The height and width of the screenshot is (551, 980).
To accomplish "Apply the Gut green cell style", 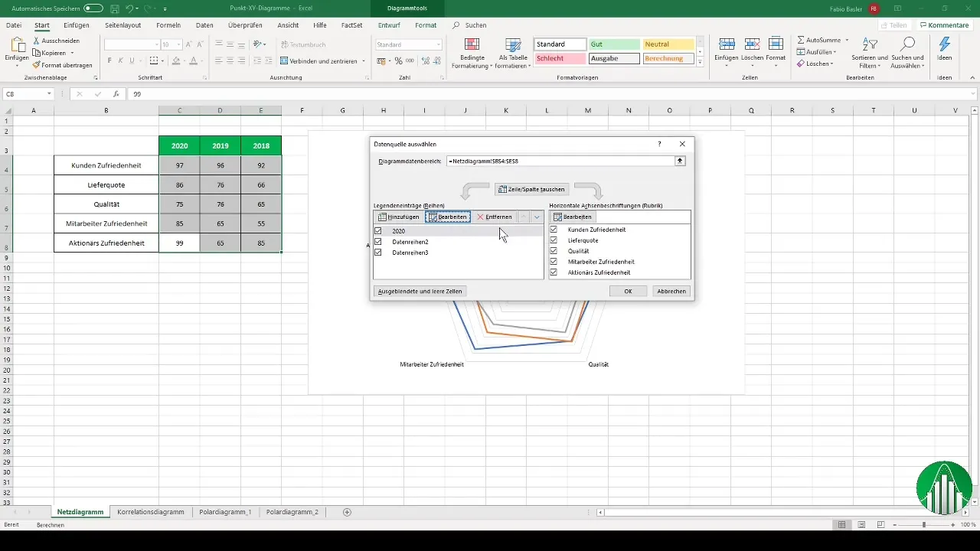I will (614, 44).
